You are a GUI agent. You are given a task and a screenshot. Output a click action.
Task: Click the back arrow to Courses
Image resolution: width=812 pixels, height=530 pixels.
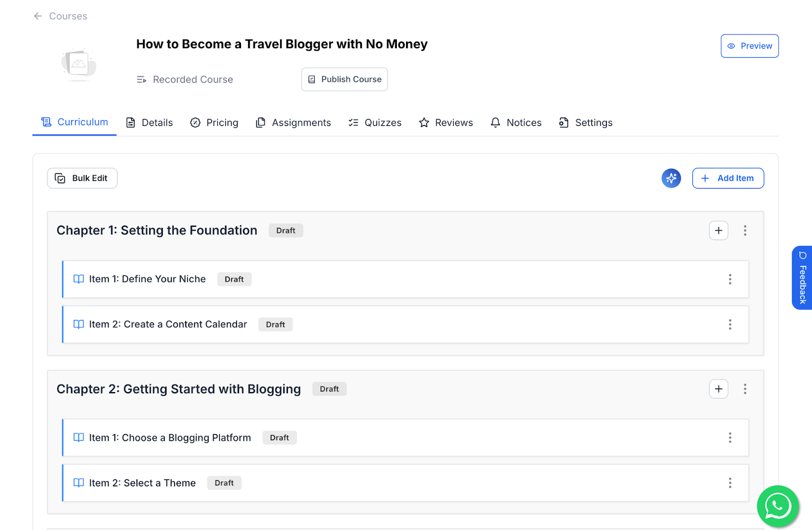pyautogui.click(x=38, y=16)
